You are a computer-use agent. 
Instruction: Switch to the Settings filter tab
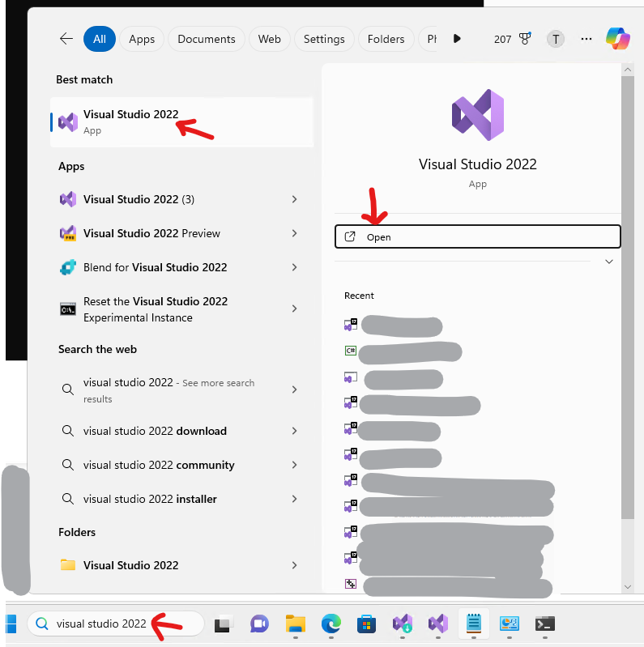[x=324, y=39]
